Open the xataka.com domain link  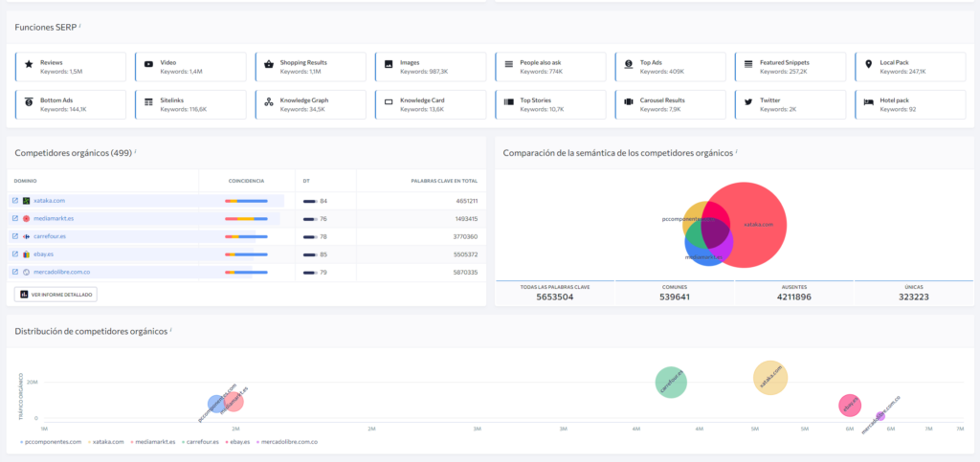tap(50, 201)
